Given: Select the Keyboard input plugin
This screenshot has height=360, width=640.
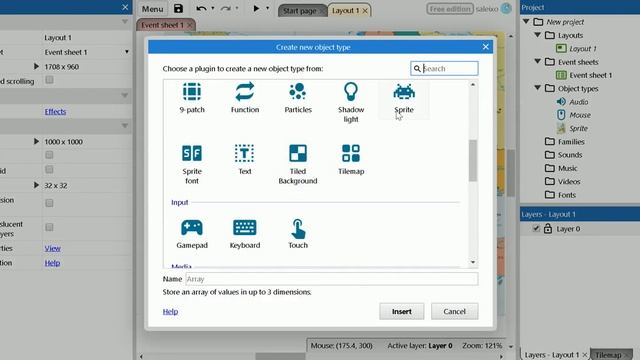Looking at the screenshot, I should click(245, 228).
